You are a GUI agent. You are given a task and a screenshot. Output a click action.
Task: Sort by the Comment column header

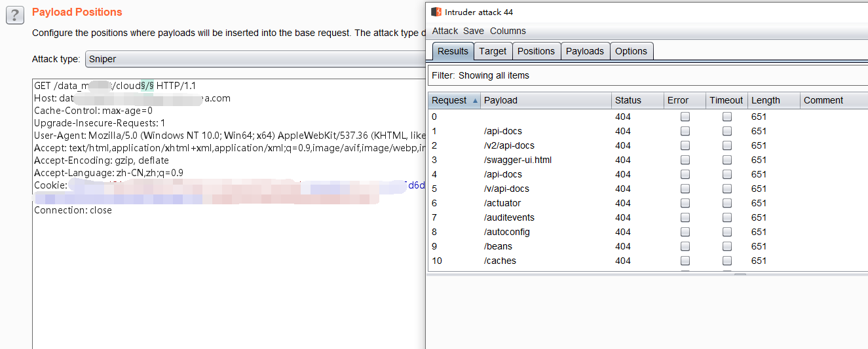834,100
